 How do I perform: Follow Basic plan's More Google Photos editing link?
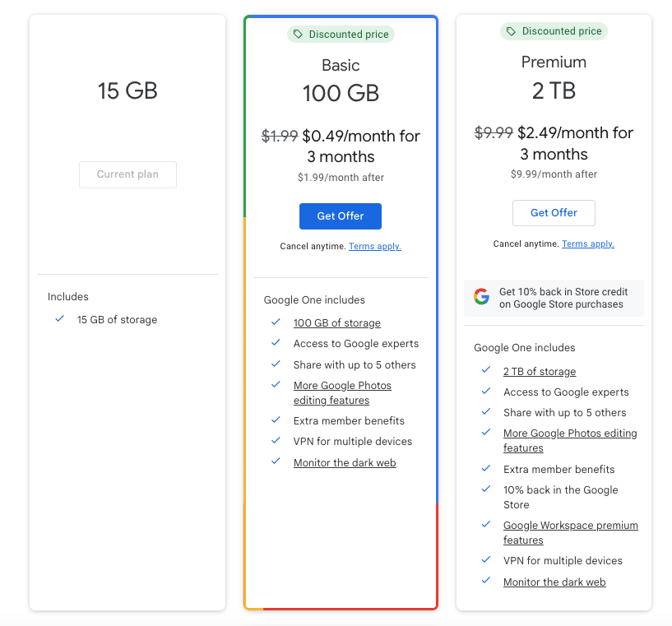point(342,393)
